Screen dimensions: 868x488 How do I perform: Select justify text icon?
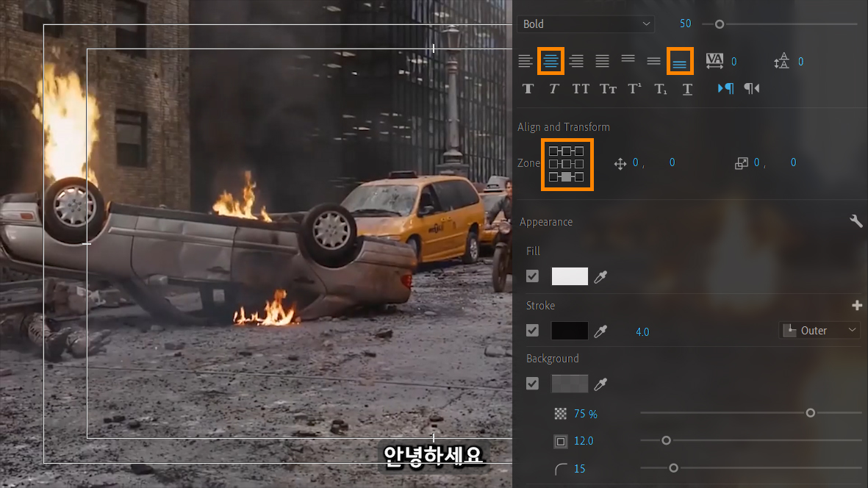(x=602, y=61)
